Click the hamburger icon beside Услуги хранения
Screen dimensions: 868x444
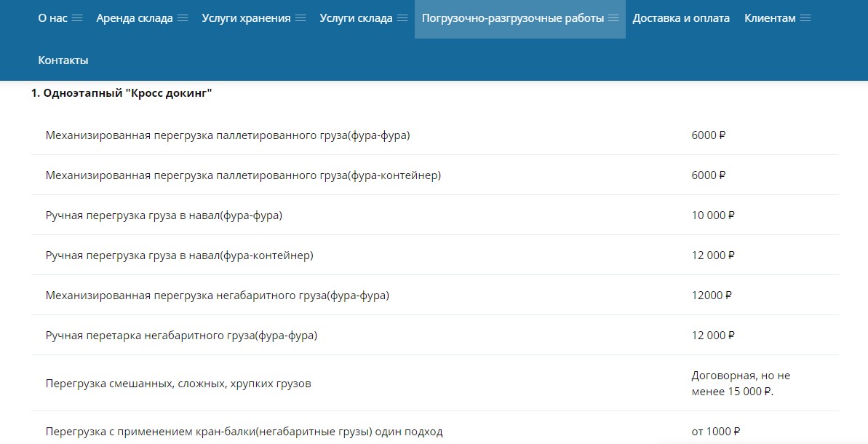point(300,18)
